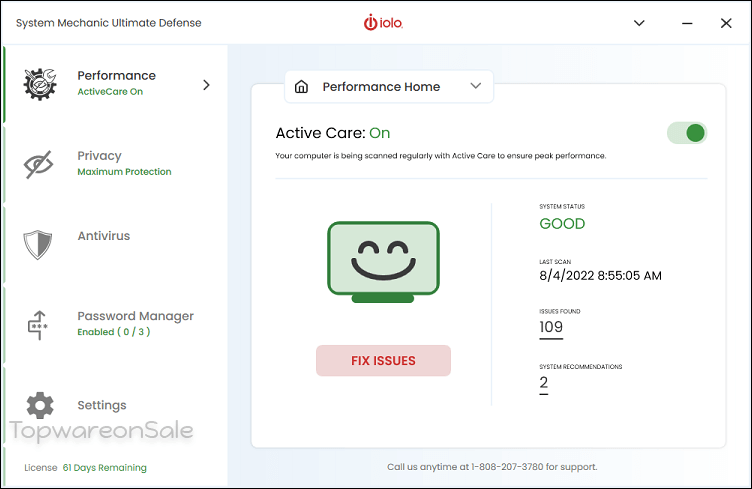Click the ActiveCare On status text
Screen dimensions: 752x489
click(110, 92)
